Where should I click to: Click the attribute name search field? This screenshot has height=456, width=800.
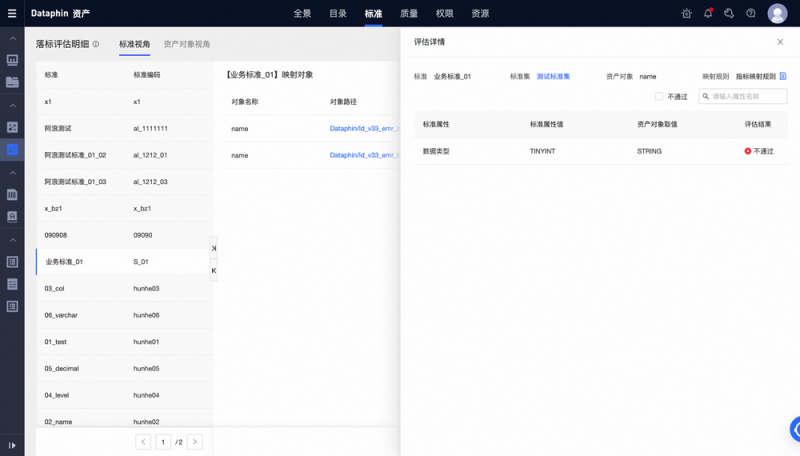pyautogui.click(x=747, y=96)
